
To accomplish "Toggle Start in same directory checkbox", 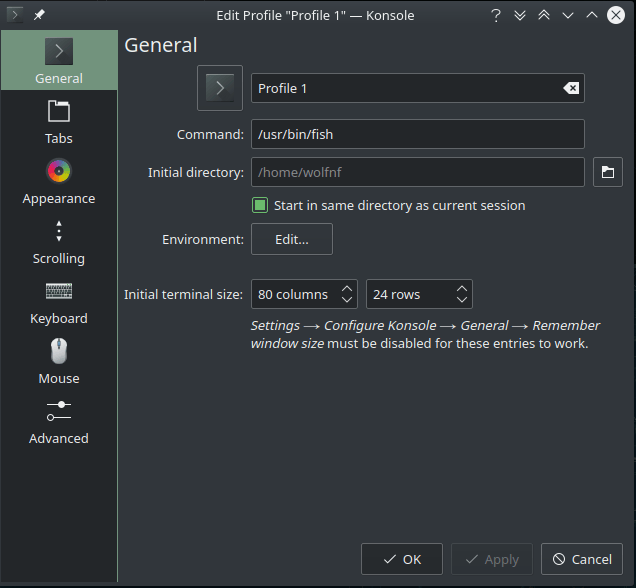I will 260,205.
